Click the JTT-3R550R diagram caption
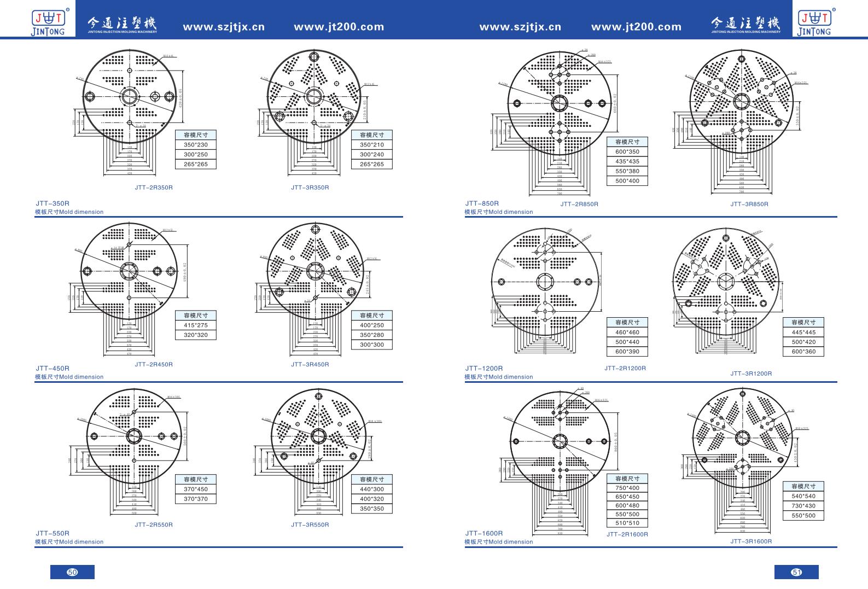This screenshot has width=868, height=589. pos(310,524)
